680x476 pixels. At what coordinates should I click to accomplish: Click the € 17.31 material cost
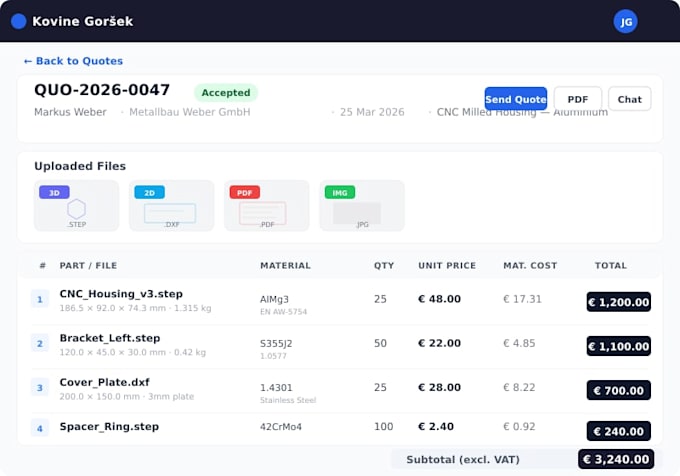tap(522, 299)
